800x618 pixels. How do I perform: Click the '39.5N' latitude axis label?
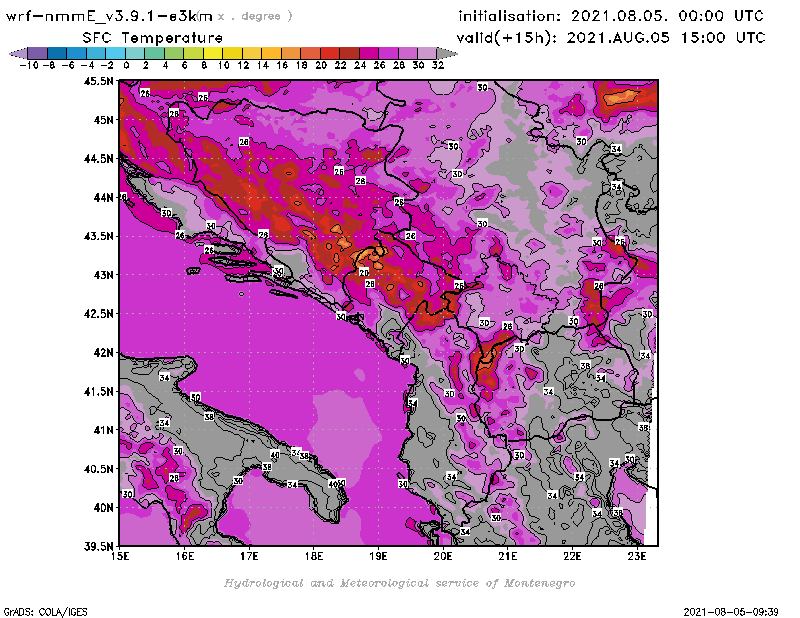(98, 547)
